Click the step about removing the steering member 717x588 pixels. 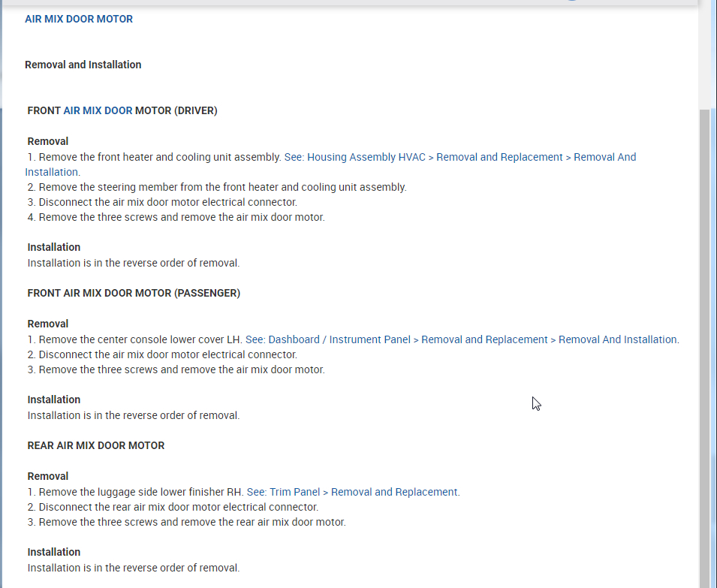pos(217,187)
